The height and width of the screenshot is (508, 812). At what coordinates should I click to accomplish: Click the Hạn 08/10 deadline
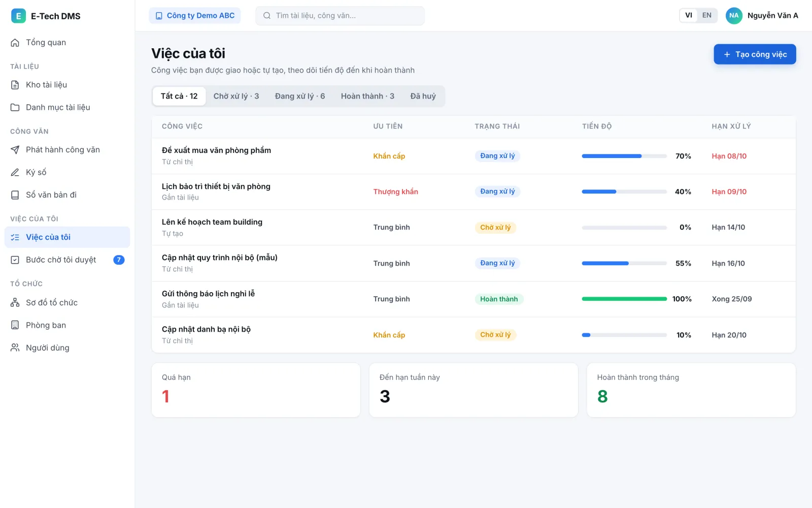pos(729,156)
